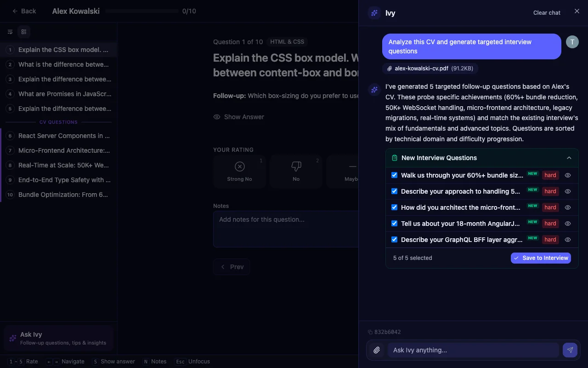Select question 7 Micro-Frontend Architecture
This screenshot has width=588, height=368.
click(x=64, y=150)
